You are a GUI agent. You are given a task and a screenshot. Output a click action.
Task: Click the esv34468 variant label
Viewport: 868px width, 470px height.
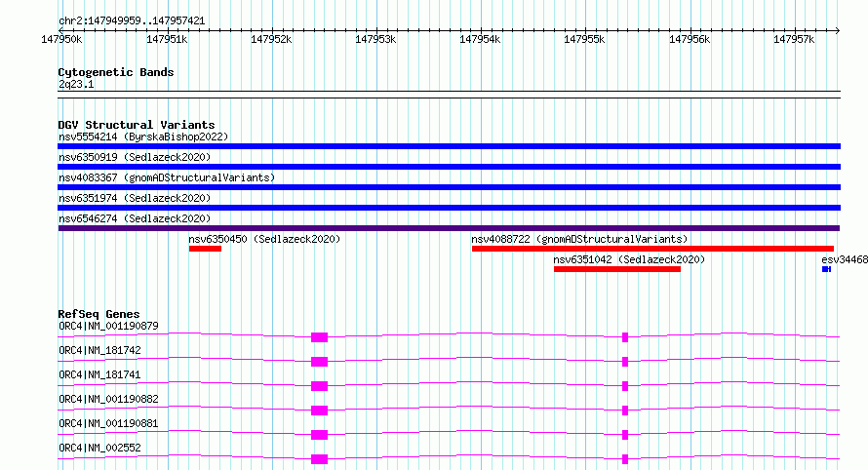point(845,259)
